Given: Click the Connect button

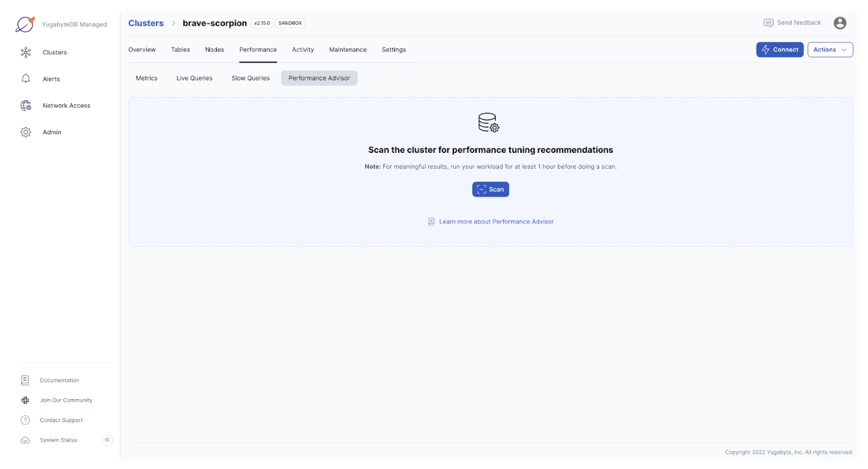Looking at the screenshot, I should click(x=780, y=49).
